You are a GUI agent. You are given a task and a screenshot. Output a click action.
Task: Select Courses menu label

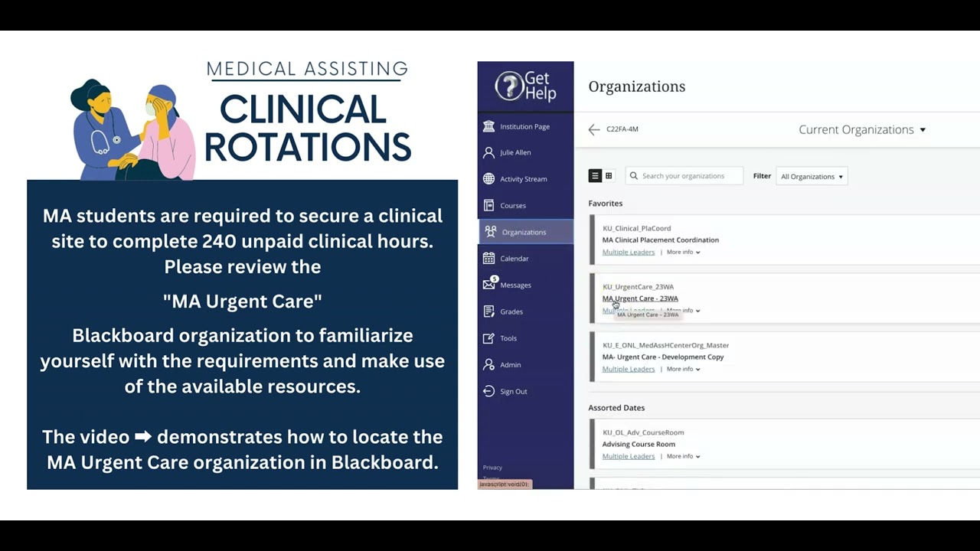(513, 206)
